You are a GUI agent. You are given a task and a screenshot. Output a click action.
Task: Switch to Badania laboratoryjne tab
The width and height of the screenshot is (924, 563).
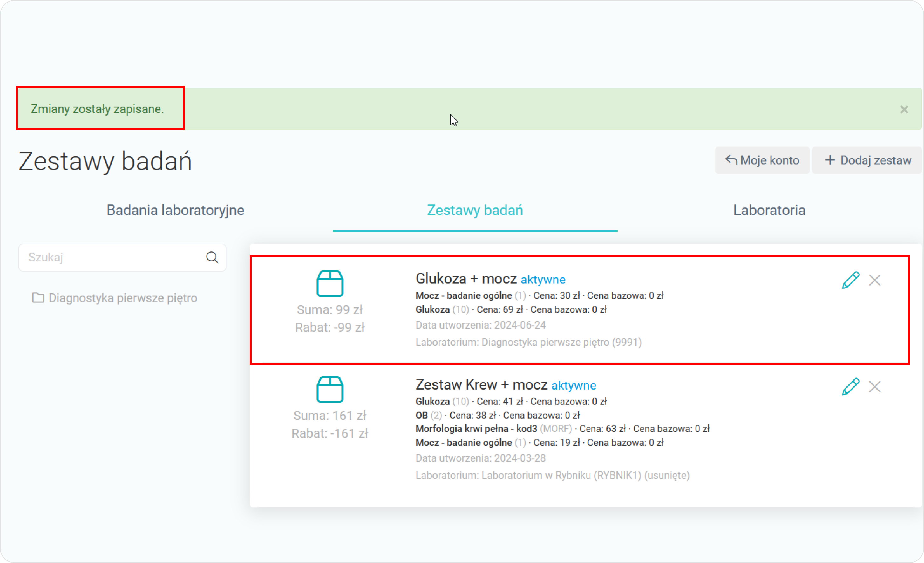pos(175,210)
